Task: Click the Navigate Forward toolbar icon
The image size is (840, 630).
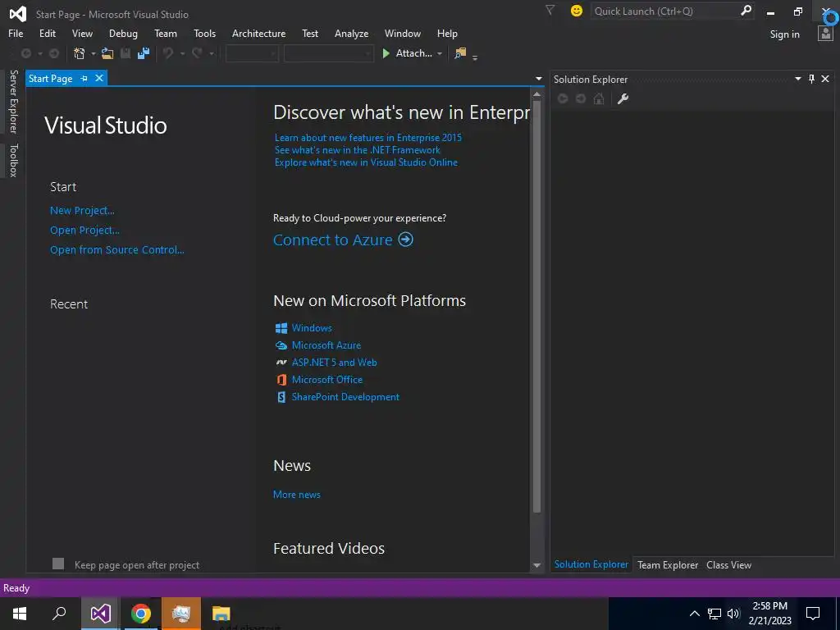Action: 53,53
